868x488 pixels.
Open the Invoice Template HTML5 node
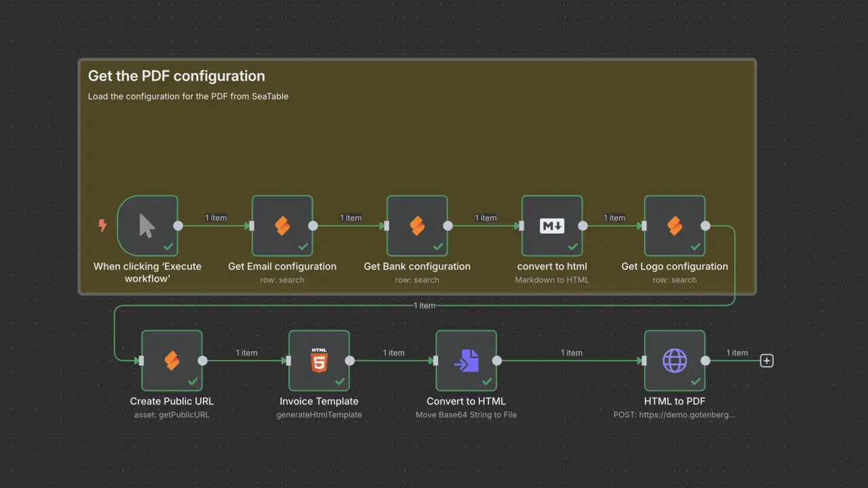[x=319, y=361]
